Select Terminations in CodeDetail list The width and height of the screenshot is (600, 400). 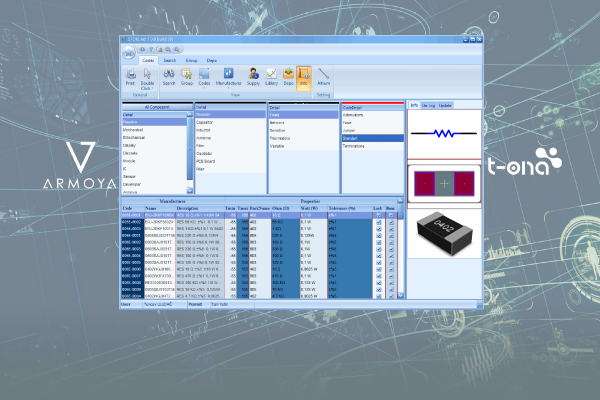pos(373,146)
